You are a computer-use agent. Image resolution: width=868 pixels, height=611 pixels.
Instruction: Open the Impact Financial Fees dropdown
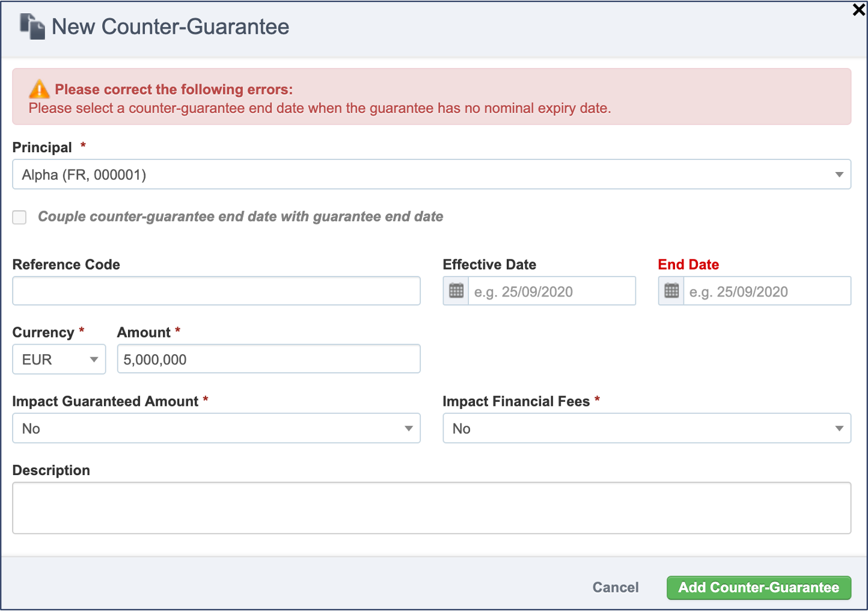click(647, 428)
